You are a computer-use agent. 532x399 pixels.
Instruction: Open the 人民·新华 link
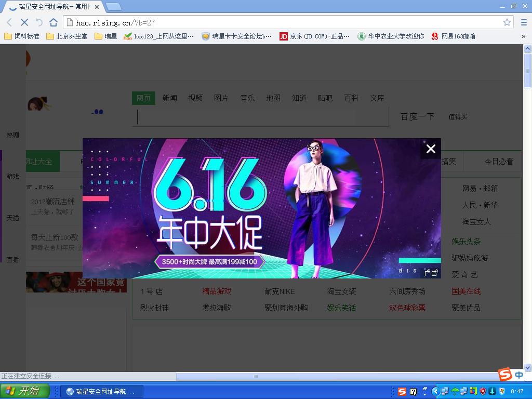click(x=480, y=205)
